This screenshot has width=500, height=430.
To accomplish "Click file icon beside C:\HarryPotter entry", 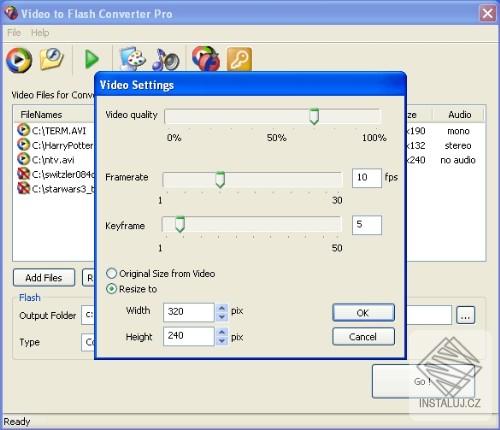I will pos(23,144).
